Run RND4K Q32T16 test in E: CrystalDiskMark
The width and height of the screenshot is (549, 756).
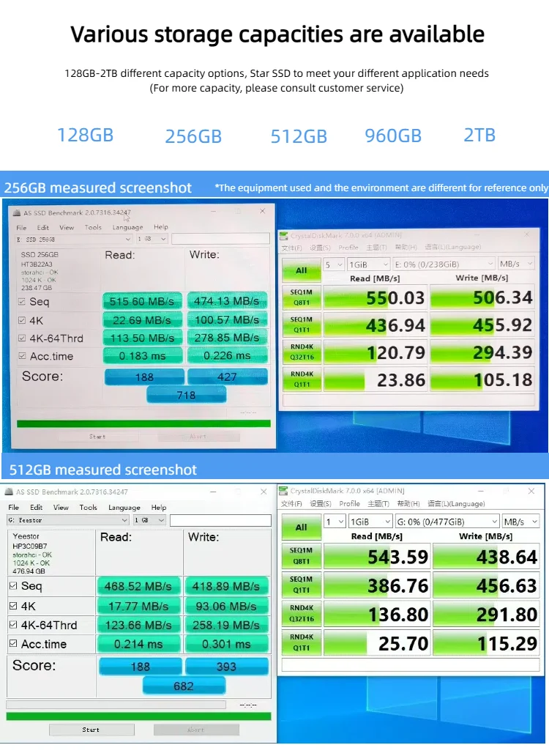302,352
